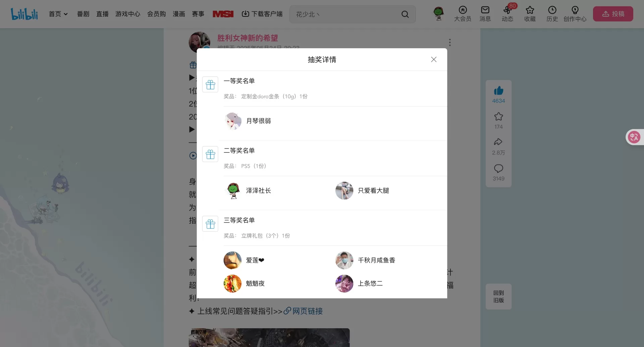This screenshot has height=347, width=644.
Task: Click the gift icon for 三等奖名单
Action: tap(210, 224)
